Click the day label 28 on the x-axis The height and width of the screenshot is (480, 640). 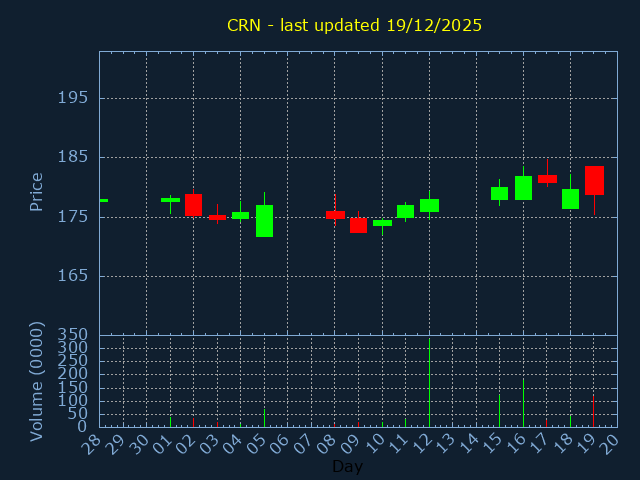click(91, 444)
